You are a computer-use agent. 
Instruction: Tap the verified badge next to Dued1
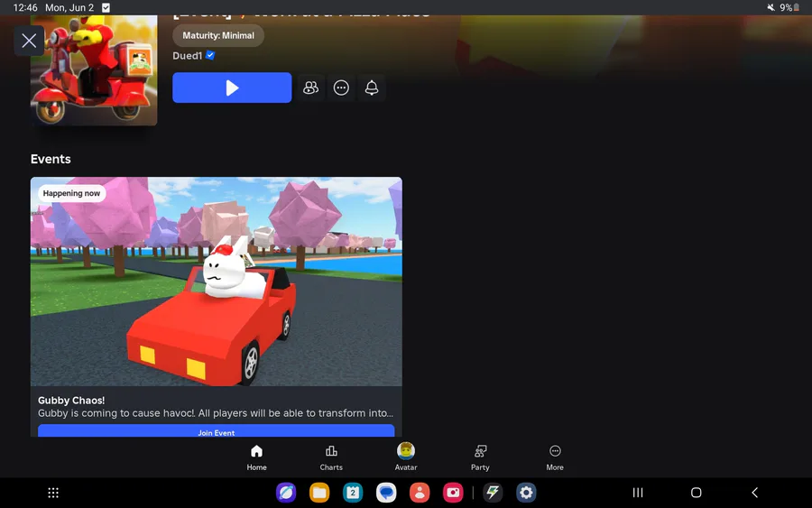210,55
